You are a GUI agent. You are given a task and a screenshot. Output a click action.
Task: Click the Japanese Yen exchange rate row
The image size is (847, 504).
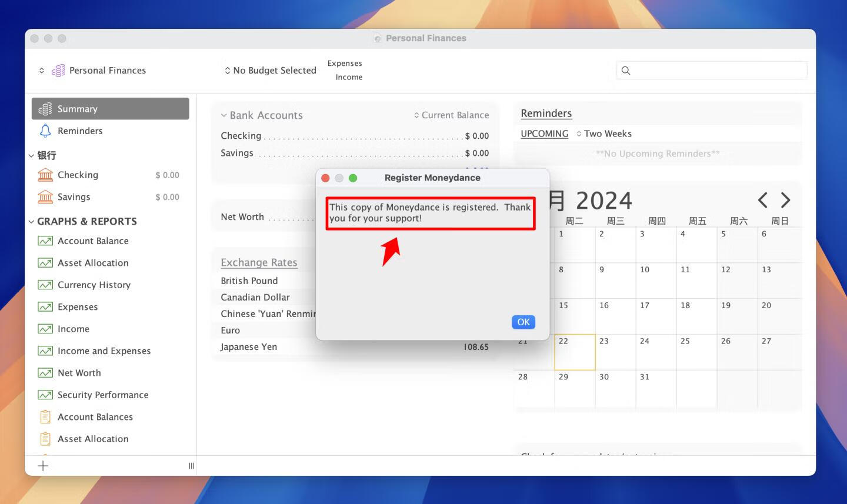[x=355, y=347]
